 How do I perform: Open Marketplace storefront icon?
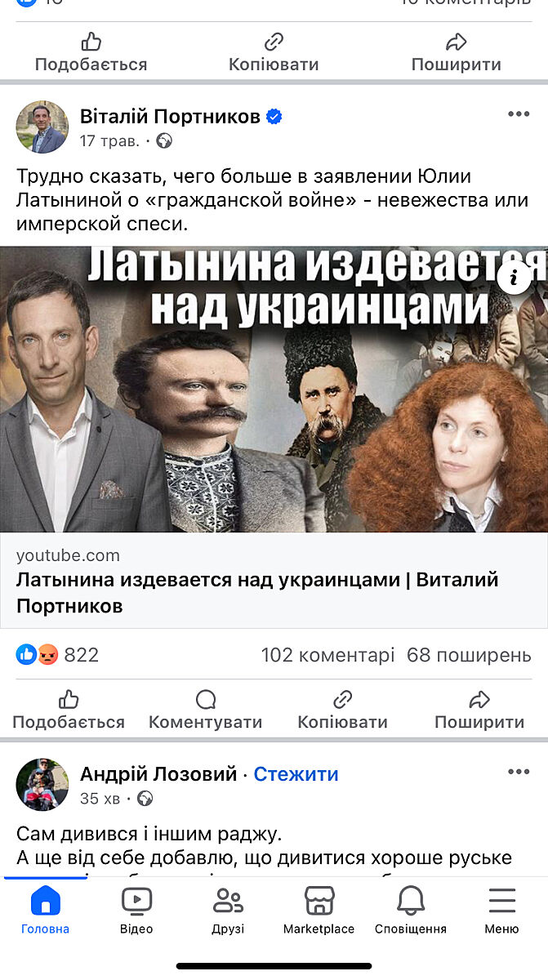point(319,902)
